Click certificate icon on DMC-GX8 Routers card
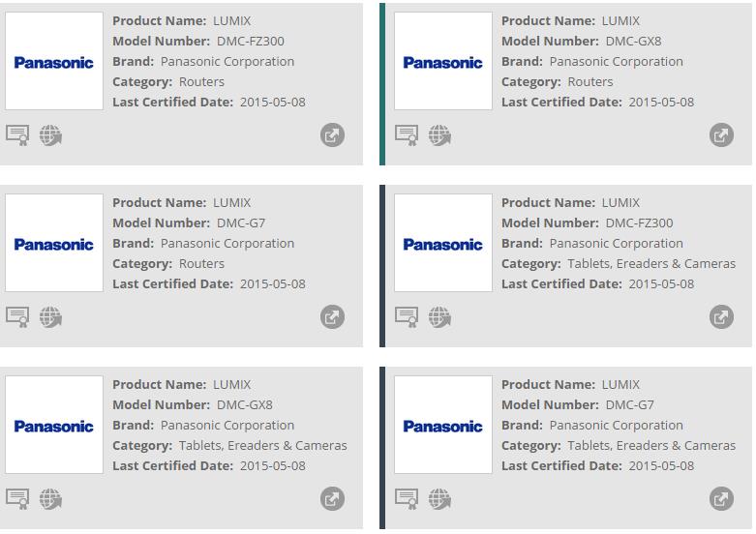 pyautogui.click(x=407, y=135)
